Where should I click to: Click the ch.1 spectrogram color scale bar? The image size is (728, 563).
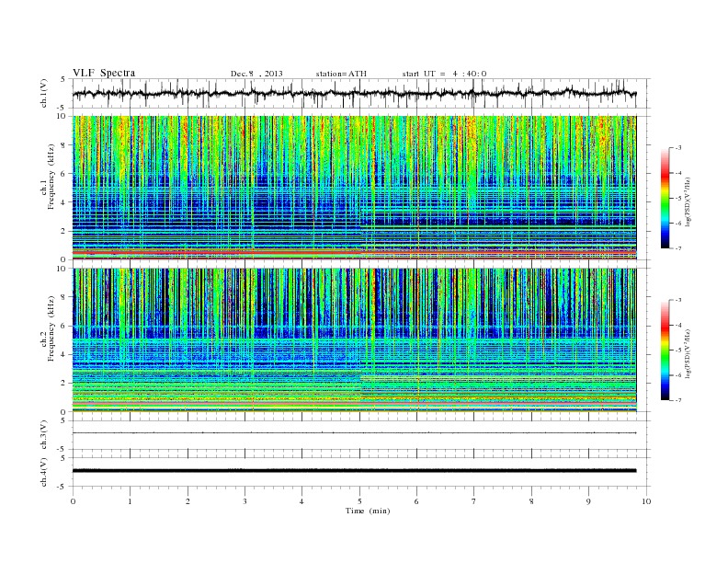coord(665,199)
